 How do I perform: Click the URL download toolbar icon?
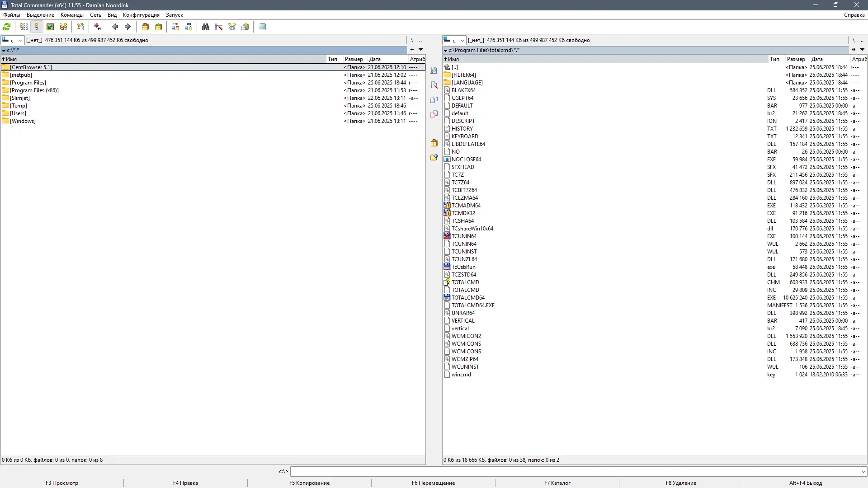189,27
